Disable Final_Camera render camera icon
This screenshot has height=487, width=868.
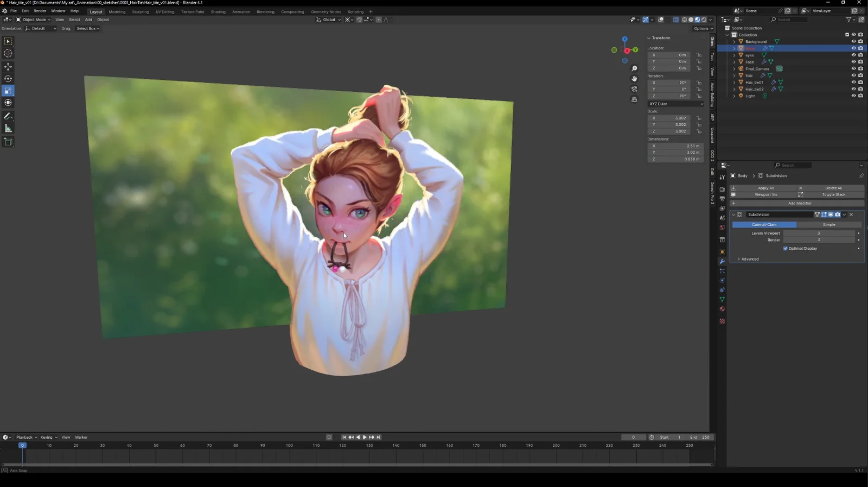[x=860, y=68]
